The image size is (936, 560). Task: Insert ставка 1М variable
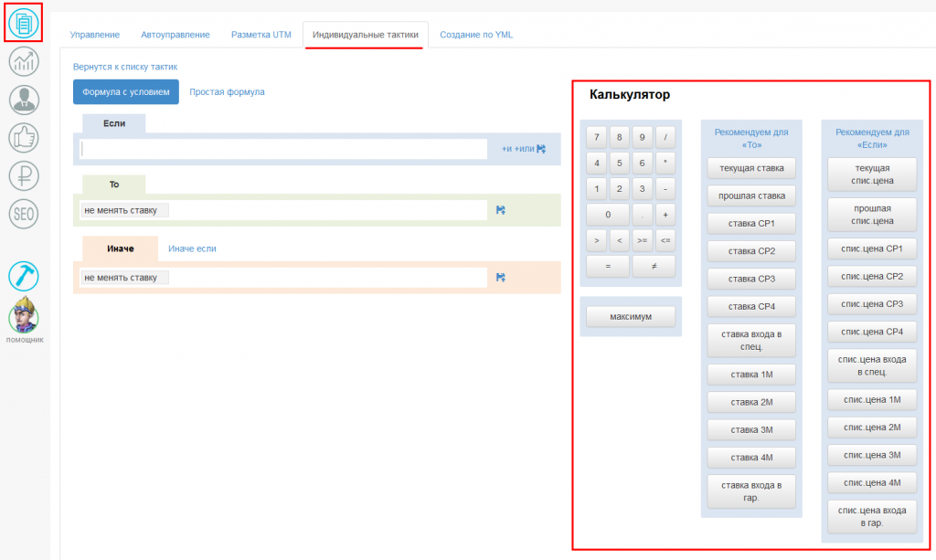751,375
